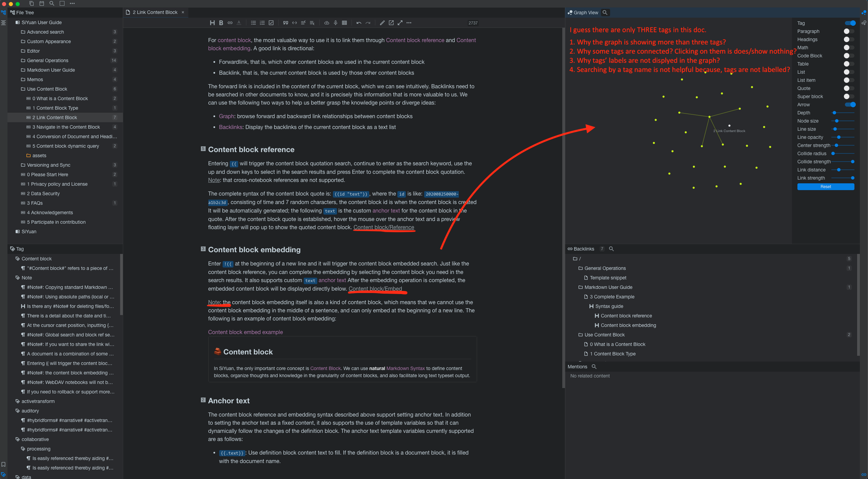This screenshot has height=479, width=868.
Task: Insert a table using grid icon
Action: tap(344, 23)
